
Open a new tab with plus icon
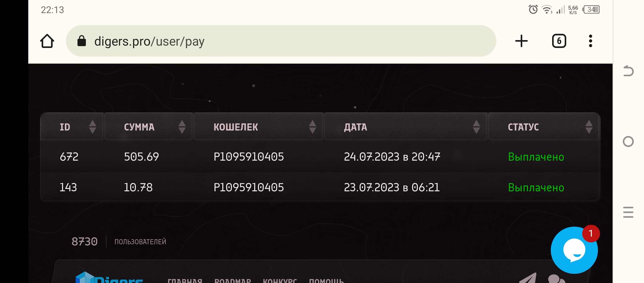click(521, 41)
